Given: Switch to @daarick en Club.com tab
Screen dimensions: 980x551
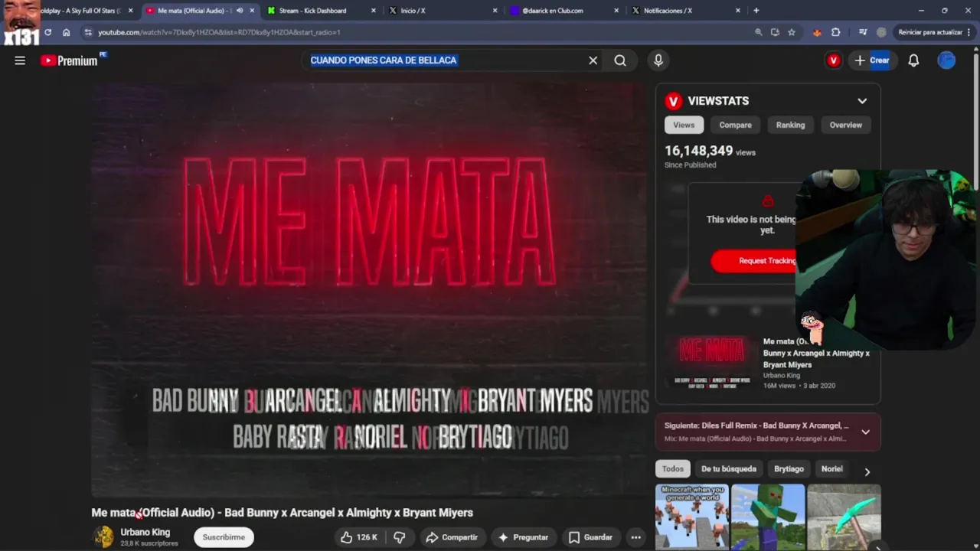Looking at the screenshot, I should [553, 11].
